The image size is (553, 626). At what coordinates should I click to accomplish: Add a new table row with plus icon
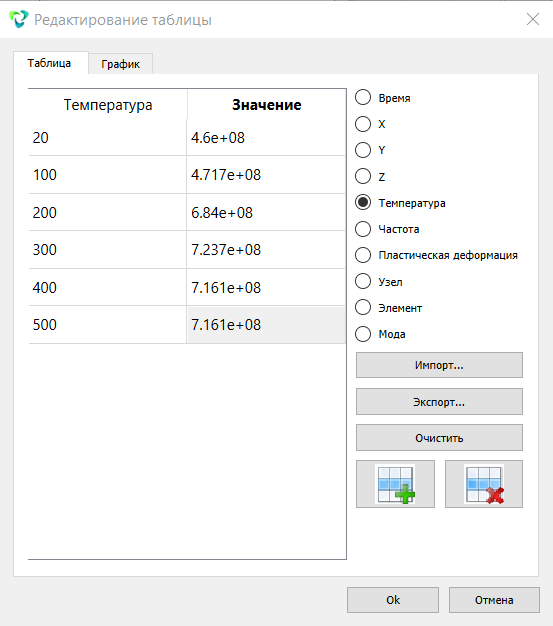tap(395, 484)
